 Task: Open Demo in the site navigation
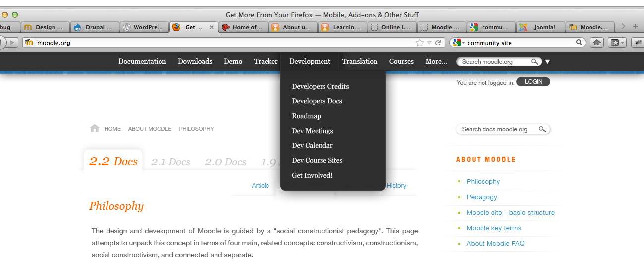tap(233, 61)
